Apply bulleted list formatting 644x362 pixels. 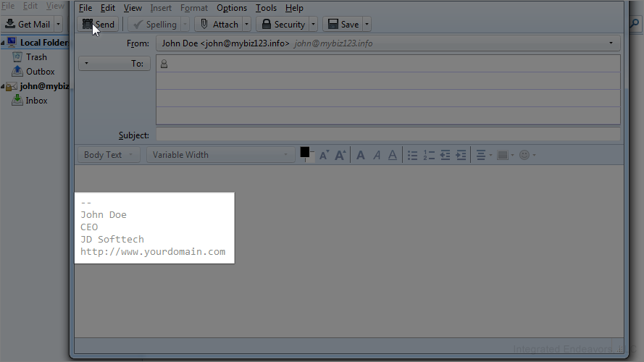pyautogui.click(x=412, y=155)
